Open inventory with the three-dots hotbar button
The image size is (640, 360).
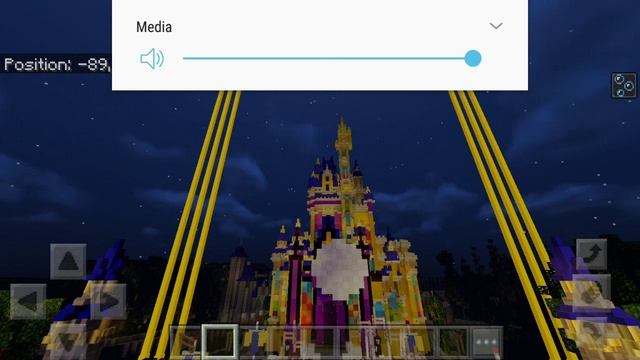coord(487,342)
